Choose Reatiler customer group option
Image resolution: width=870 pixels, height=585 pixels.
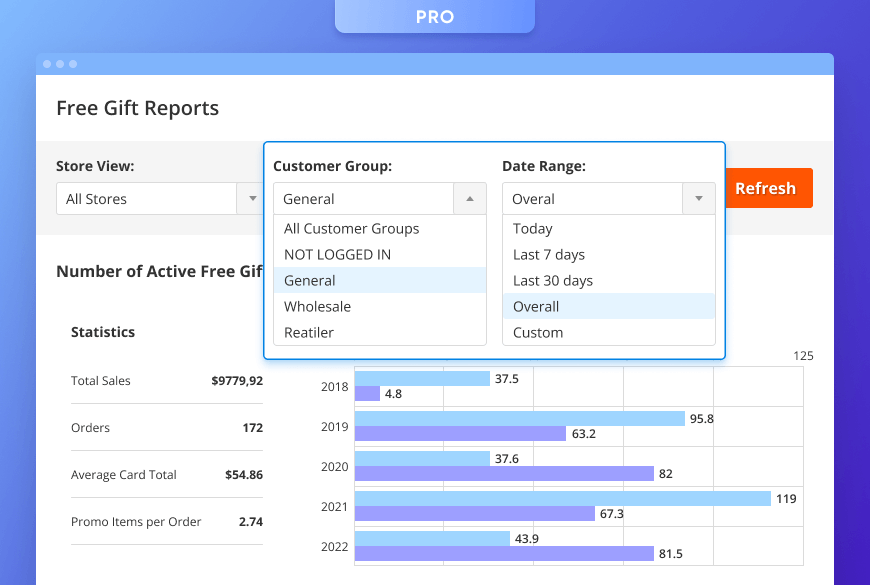coord(309,333)
